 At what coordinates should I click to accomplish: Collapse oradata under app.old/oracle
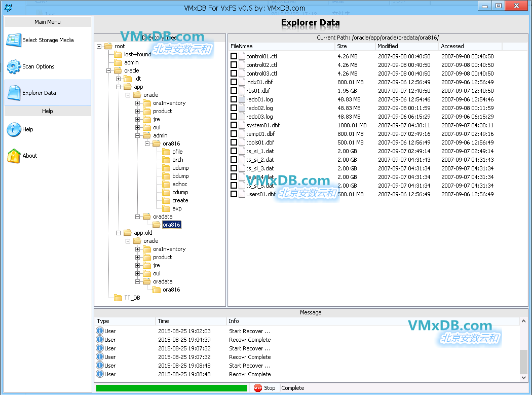137,281
